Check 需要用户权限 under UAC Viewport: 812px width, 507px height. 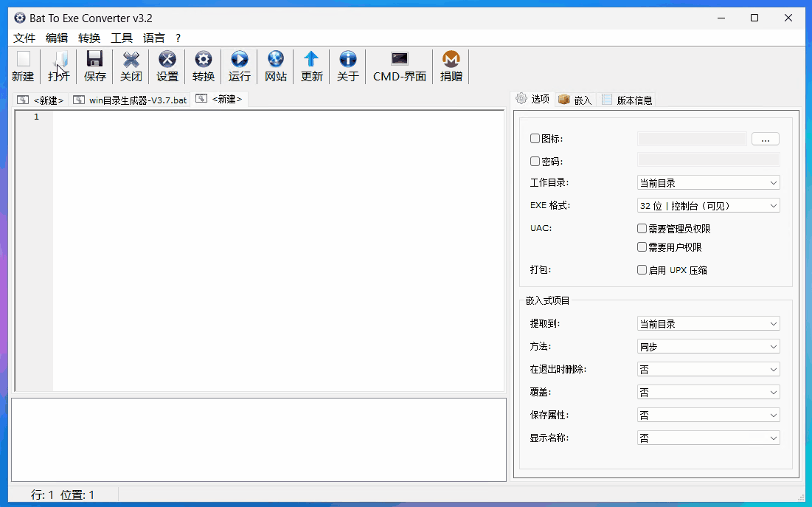(x=642, y=246)
